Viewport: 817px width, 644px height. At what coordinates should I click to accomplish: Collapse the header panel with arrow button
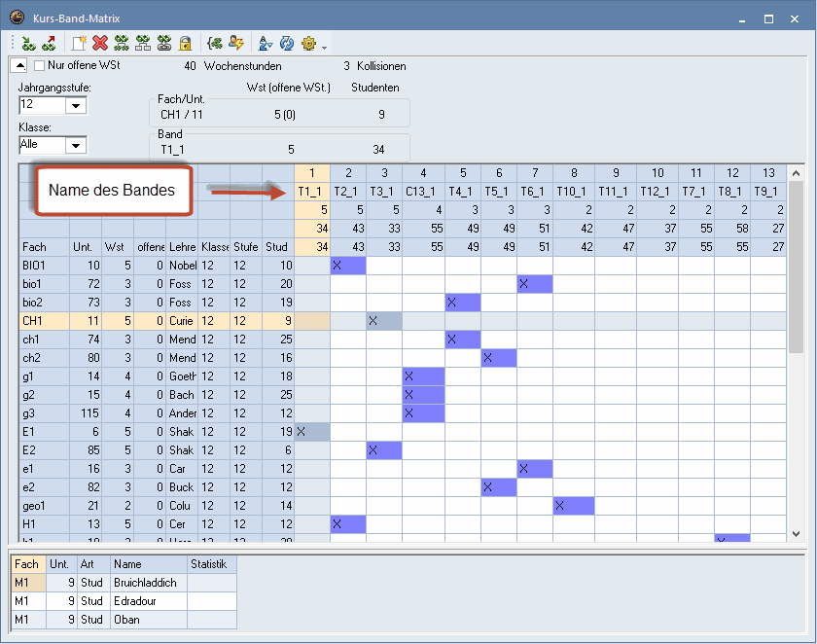click(18, 66)
